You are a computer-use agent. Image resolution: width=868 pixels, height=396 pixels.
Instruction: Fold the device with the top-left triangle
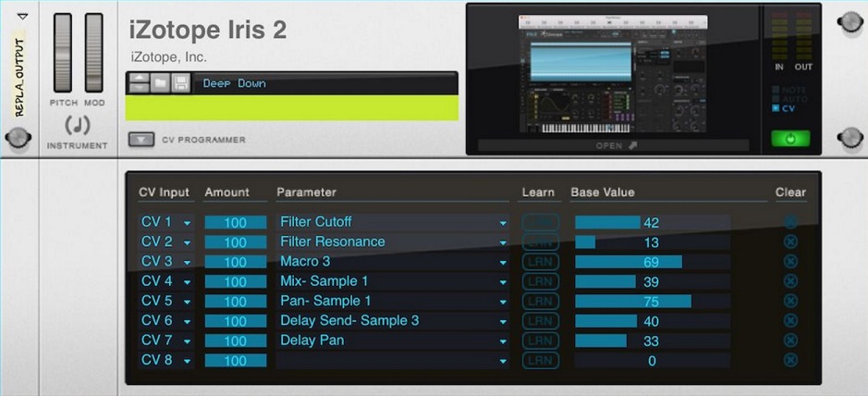[x=22, y=17]
